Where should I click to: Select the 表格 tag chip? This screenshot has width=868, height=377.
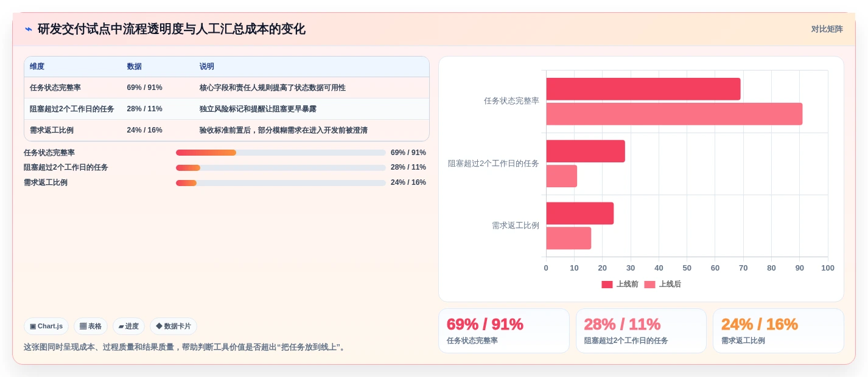click(91, 326)
